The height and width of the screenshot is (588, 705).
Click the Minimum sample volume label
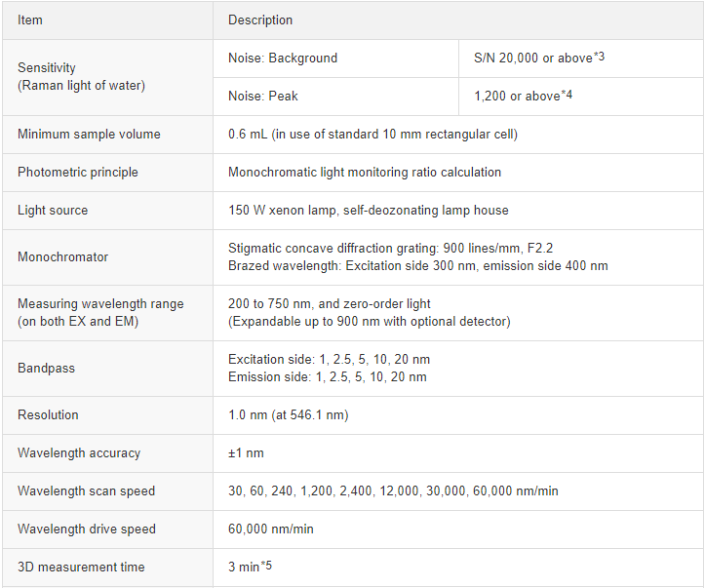click(89, 134)
